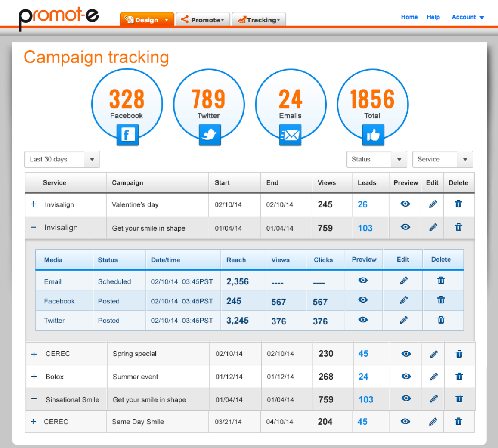The width and height of the screenshot is (498, 448).
Task: Click the Reach value 3,245
Action: [238, 321]
